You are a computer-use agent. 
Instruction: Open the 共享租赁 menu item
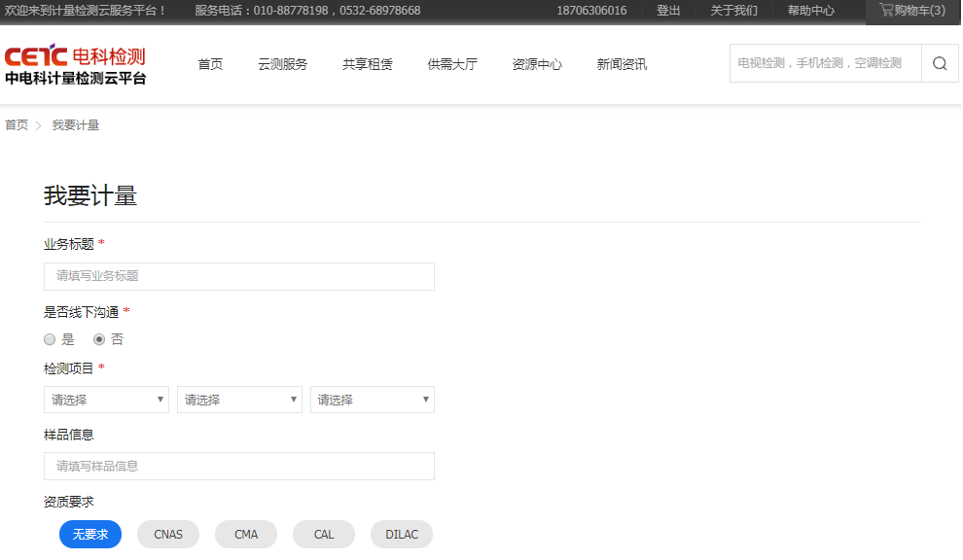368,64
